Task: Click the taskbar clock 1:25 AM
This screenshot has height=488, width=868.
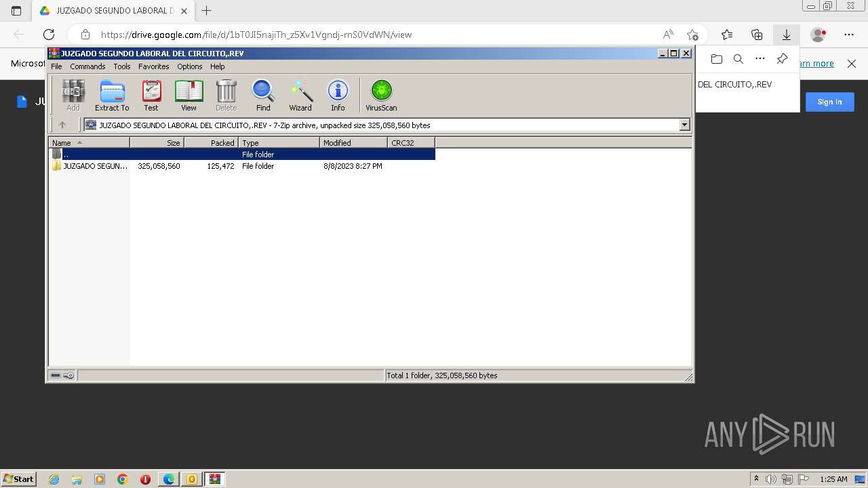Action: pos(833,479)
